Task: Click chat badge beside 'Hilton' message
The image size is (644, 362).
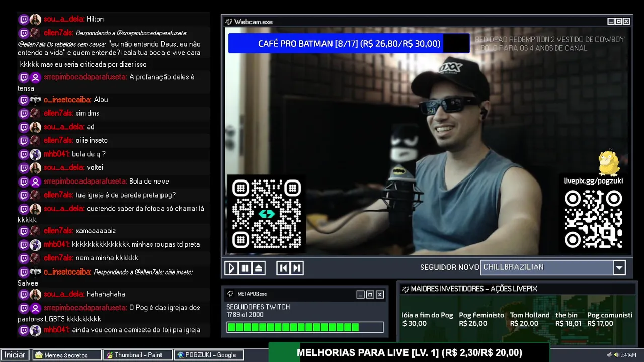Action: point(24,20)
